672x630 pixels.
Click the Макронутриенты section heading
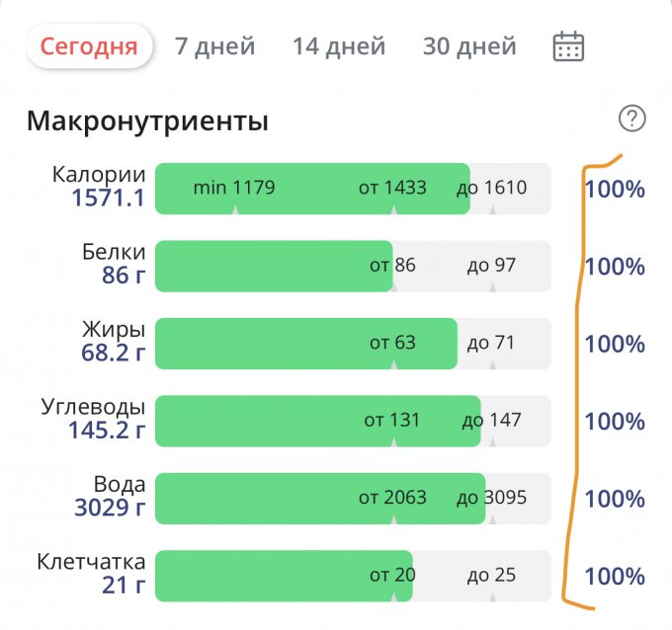coord(147,121)
